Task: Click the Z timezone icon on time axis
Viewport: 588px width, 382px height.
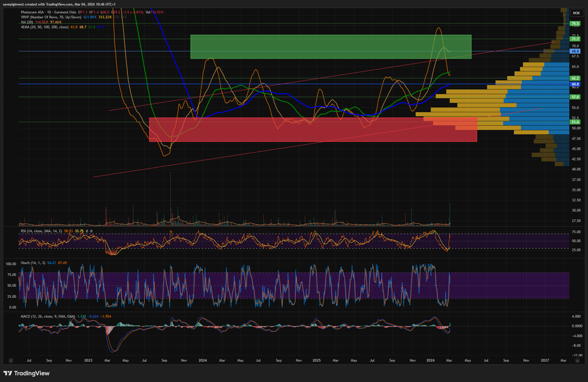Action: coord(11,361)
